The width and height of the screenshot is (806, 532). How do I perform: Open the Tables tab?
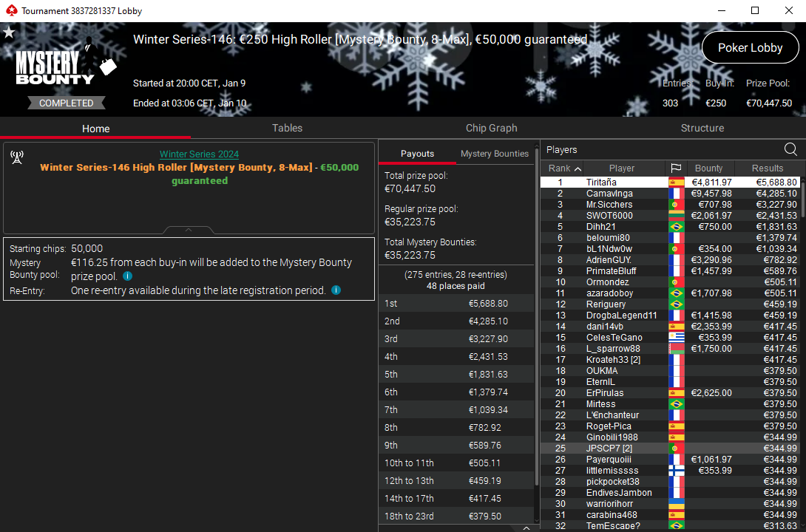(287, 128)
